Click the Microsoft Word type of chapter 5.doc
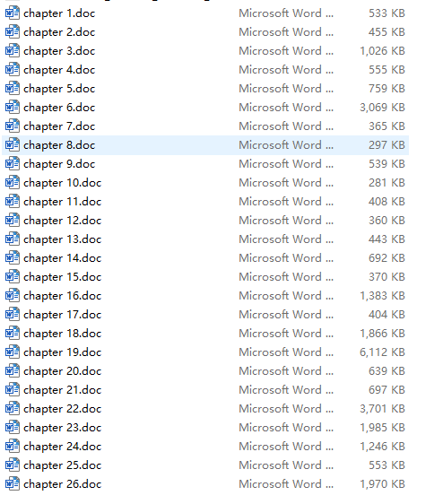The height and width of the screenshot is (504, 443). coord(286,89)
